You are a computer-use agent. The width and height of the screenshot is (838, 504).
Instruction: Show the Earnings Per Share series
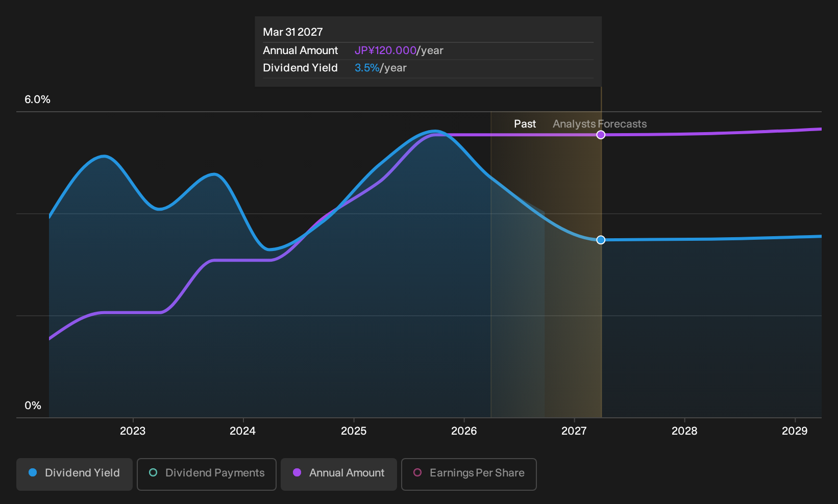pos(469,474)
